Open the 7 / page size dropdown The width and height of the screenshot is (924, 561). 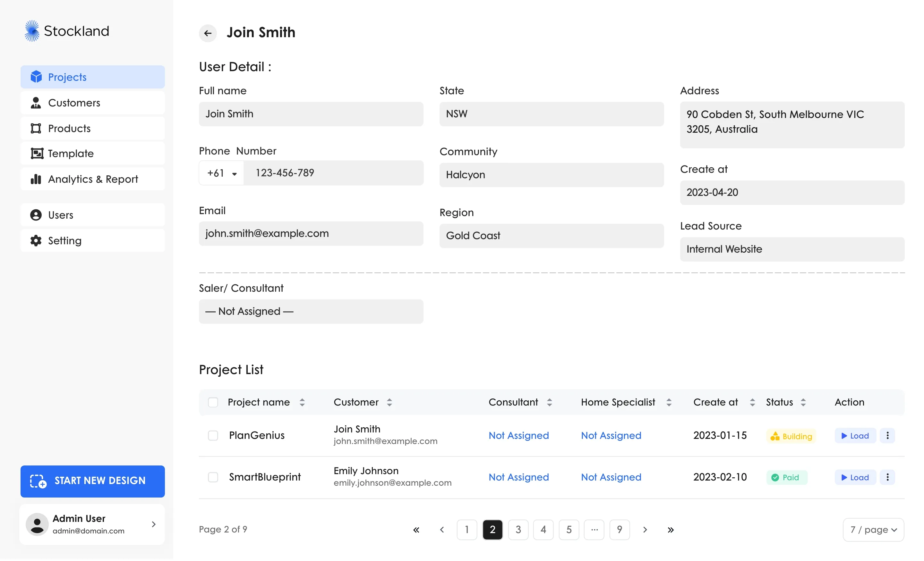click(873, 530)
